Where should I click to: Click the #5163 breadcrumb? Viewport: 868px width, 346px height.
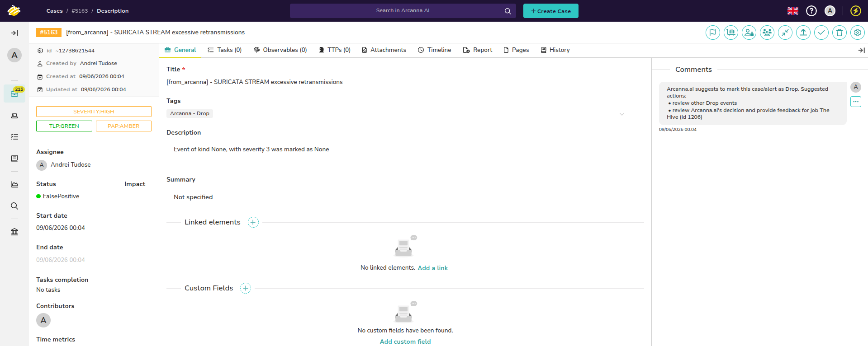click(80, 11)
